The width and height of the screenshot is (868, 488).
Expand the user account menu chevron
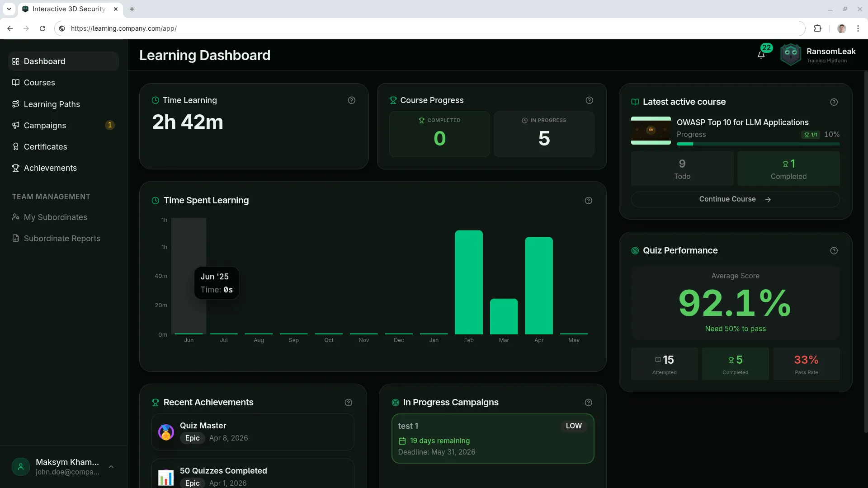111,467
